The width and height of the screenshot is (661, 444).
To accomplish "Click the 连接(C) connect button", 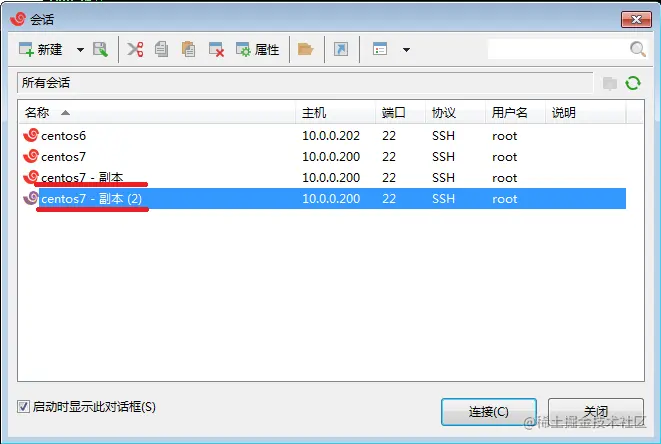I will click(489, 412).
